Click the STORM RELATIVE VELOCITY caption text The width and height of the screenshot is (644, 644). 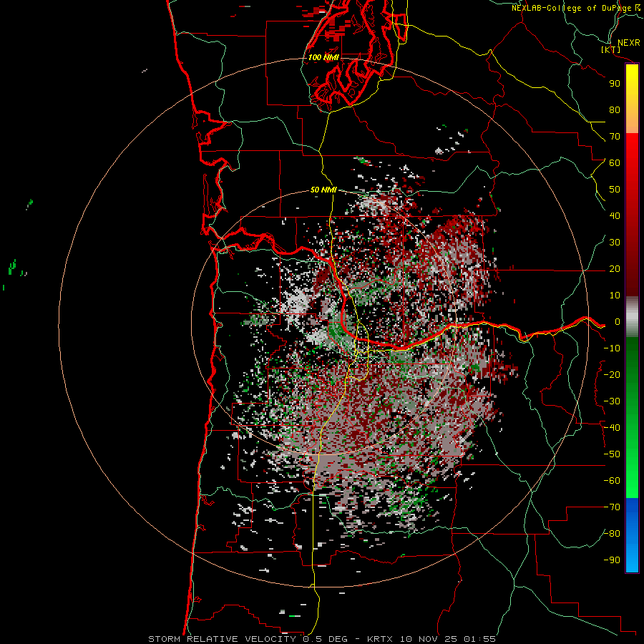point(222,639)
